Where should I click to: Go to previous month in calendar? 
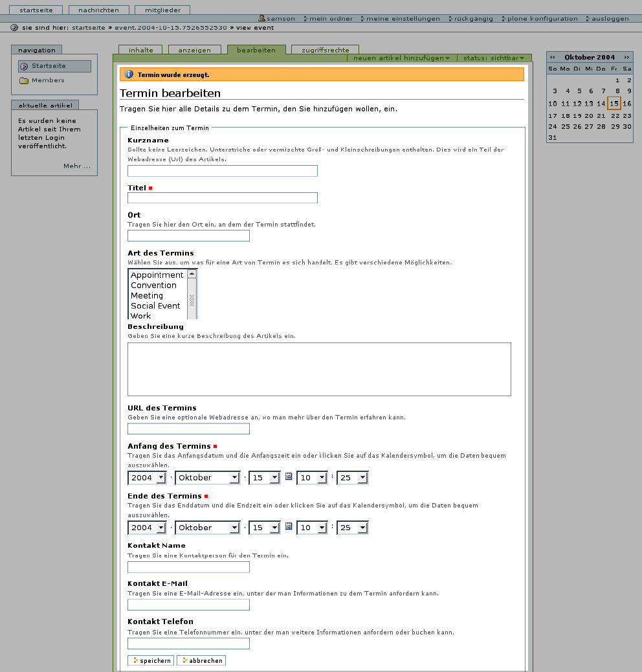552,58
